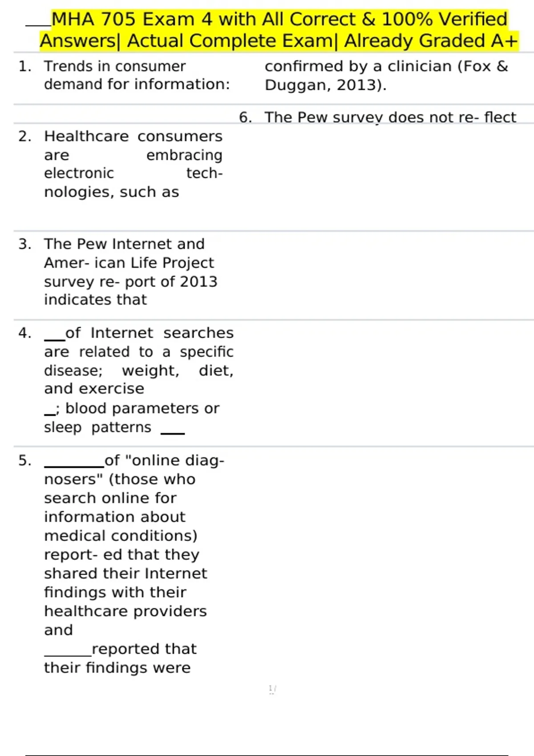Click "The Pew survey does not re- flect" text

[x=390, y=117]
